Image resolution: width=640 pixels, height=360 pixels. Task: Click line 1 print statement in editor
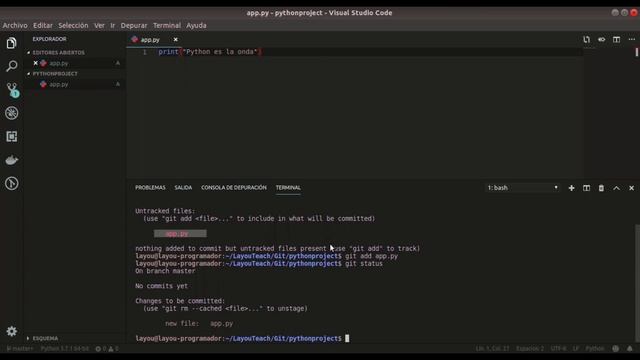click(210, 52)
